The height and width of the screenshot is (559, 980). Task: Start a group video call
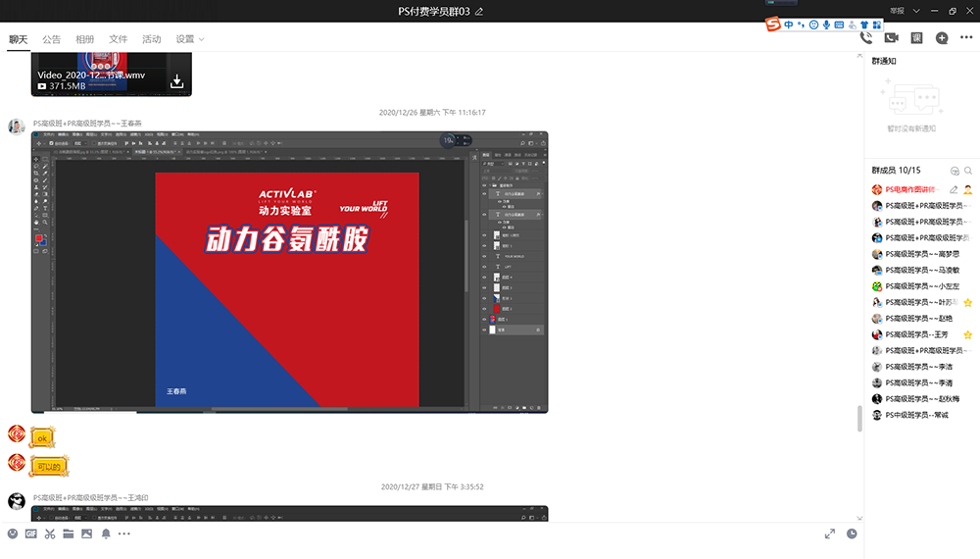pos(891,38)
